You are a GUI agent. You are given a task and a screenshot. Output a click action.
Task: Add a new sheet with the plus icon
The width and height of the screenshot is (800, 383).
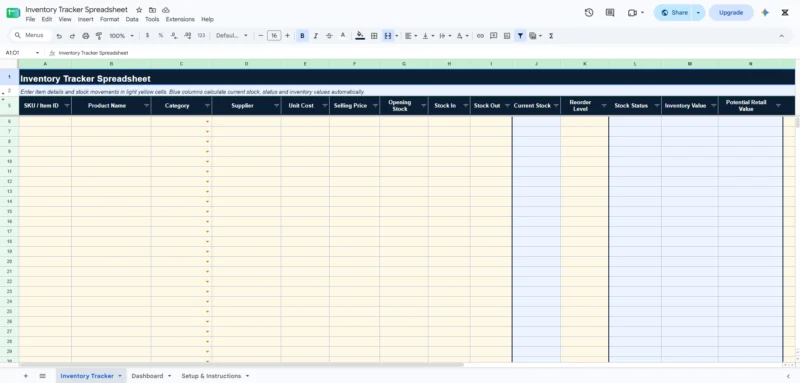[x=26, y=376]
